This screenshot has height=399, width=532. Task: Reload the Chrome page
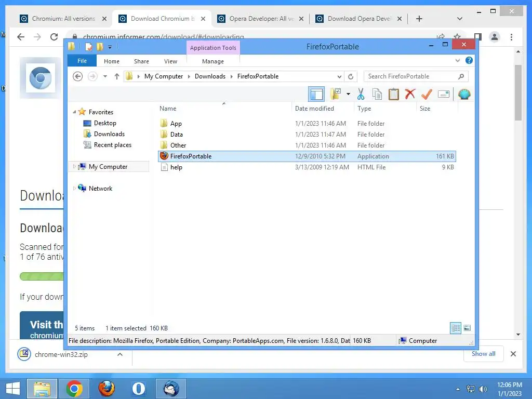pyautogui.click(x=54, y=37)
